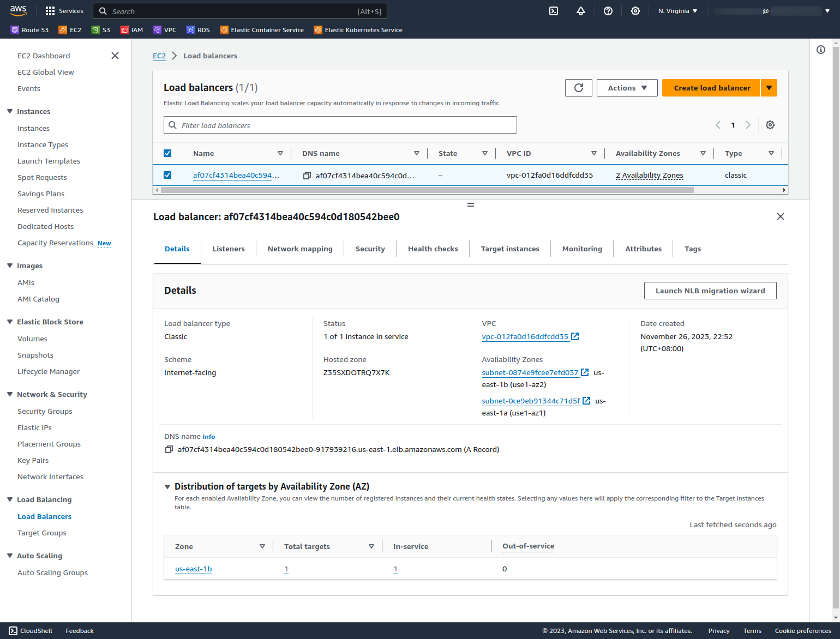
Task: Open the notifications bell icon
Action: [581, 11]
